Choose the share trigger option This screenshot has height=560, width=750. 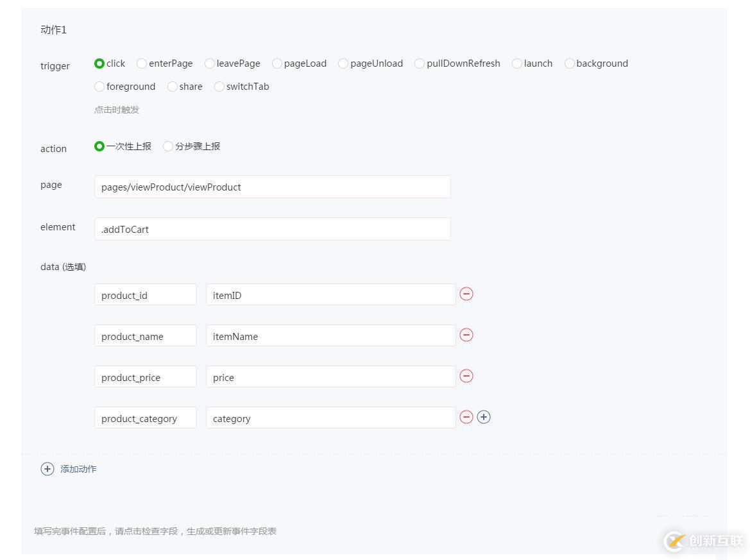(x=172, y=86)
